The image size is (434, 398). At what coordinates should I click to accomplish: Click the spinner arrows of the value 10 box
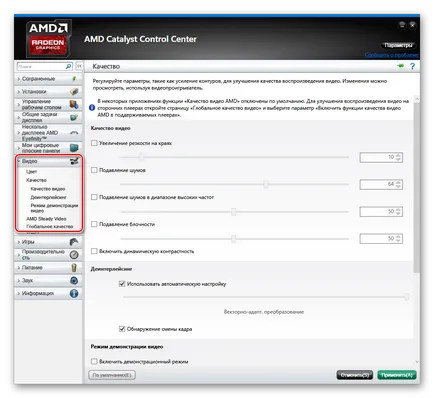coord(398,157)
